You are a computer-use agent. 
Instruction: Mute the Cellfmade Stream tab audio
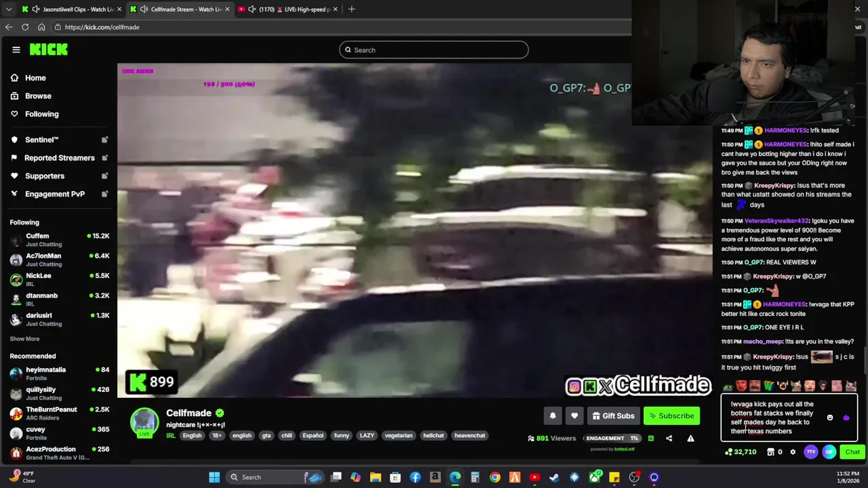[x=144, y=9]
